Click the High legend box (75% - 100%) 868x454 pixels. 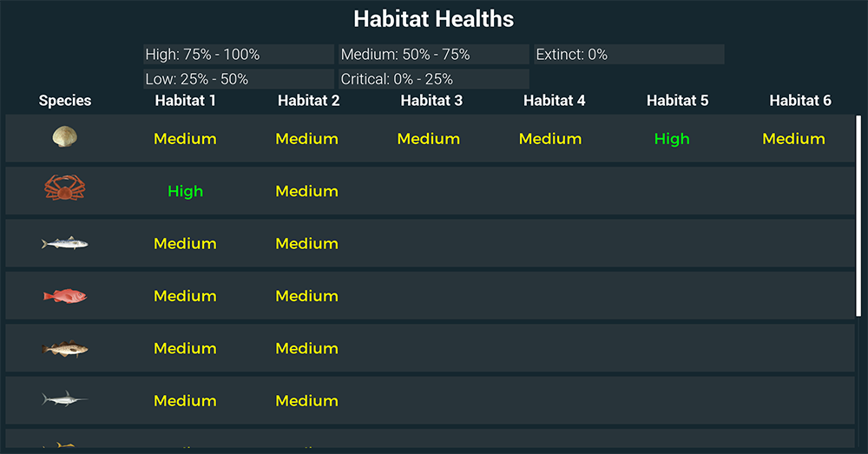[x=239, y=55]
